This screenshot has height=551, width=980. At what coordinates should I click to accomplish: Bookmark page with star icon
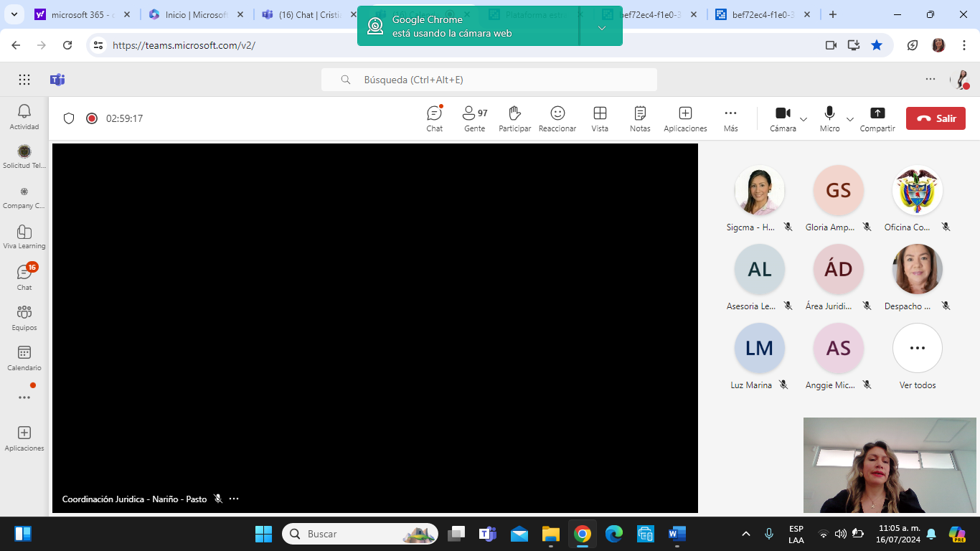point(877,45)
